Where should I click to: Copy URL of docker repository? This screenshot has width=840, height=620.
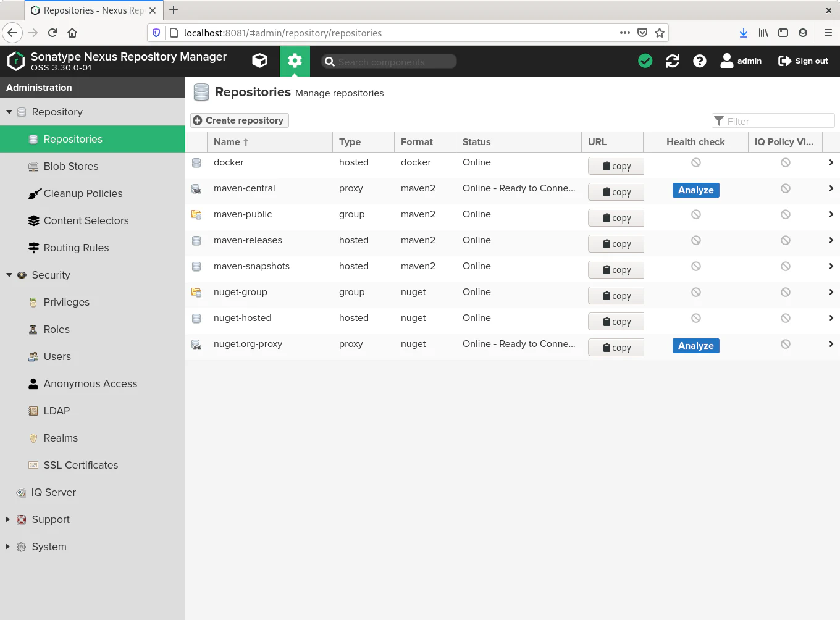pyautogui.click(x=616, y=166)
